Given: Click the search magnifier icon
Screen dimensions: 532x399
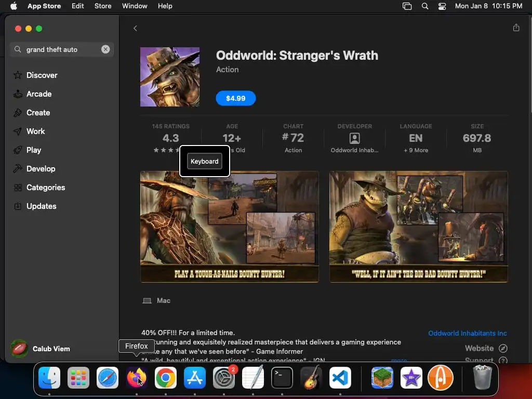Looking at the screenshot, I should pyautogui.click(x=18, y=49).
